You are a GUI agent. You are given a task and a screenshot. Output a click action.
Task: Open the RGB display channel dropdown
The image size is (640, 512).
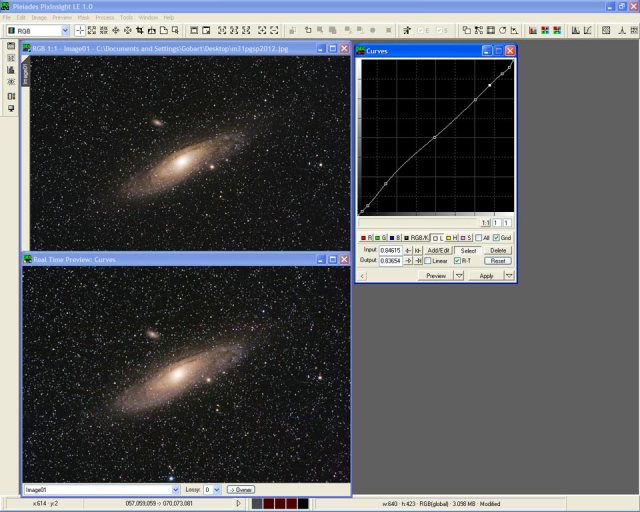tap(38, 31)
